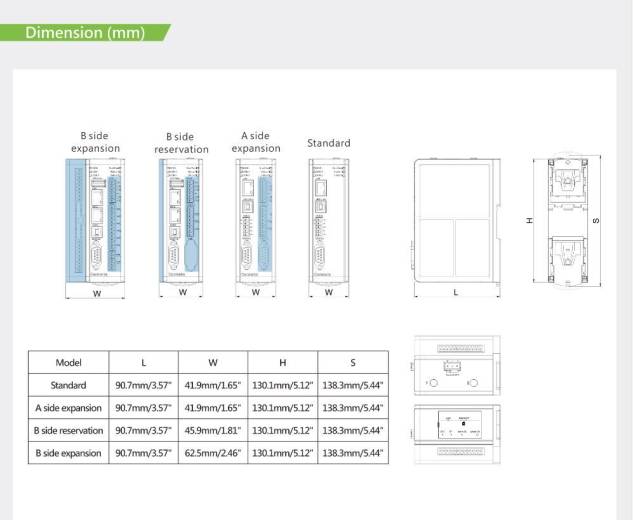633x520 pixels.
Task: Click the B side reservation device drawing
Action: point(182,218)
